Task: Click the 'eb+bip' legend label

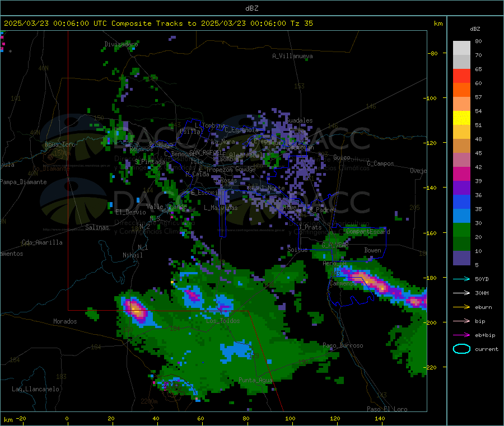Action: coord(485,335)
